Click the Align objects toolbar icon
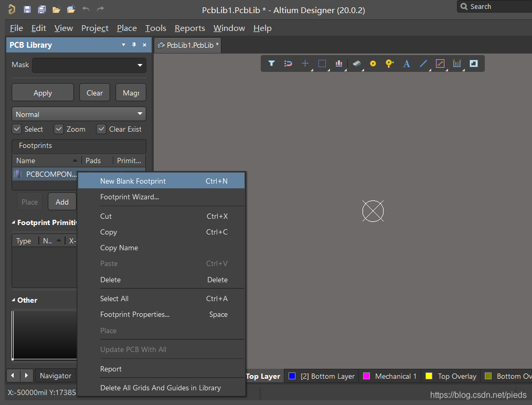532x405 pixels. pos(338,63)
